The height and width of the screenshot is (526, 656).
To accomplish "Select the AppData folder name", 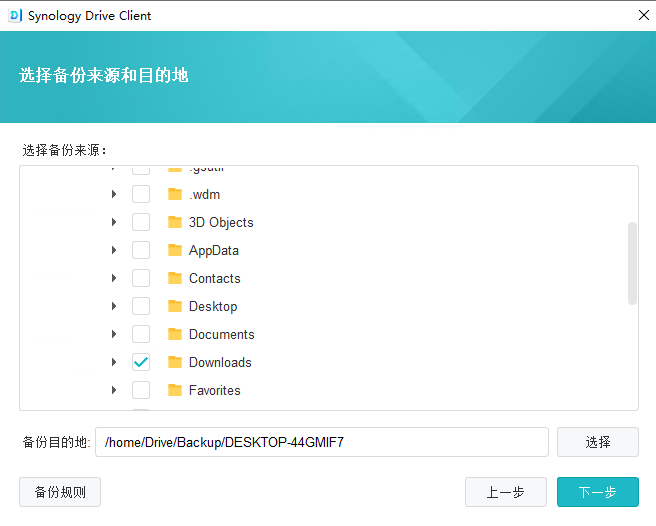I will (x=214, y=251).
